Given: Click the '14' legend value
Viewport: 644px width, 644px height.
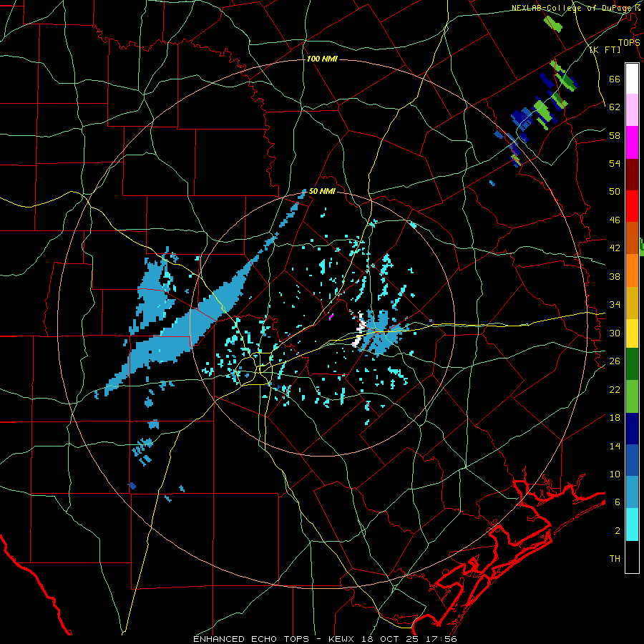Looking at the screenshot, I should [x=615, y=446].
